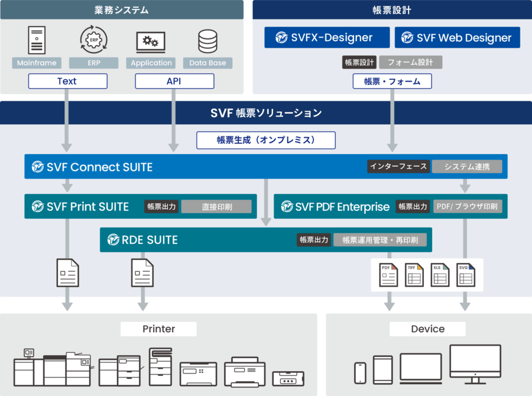Image resolution: width=532 pixels, height=396 pixels.
Task: Click the SVG file format icon
Action: click(466, 274)
